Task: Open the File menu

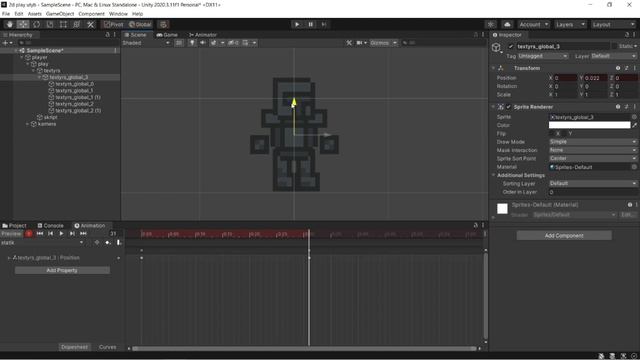Action: pos(6,13)
